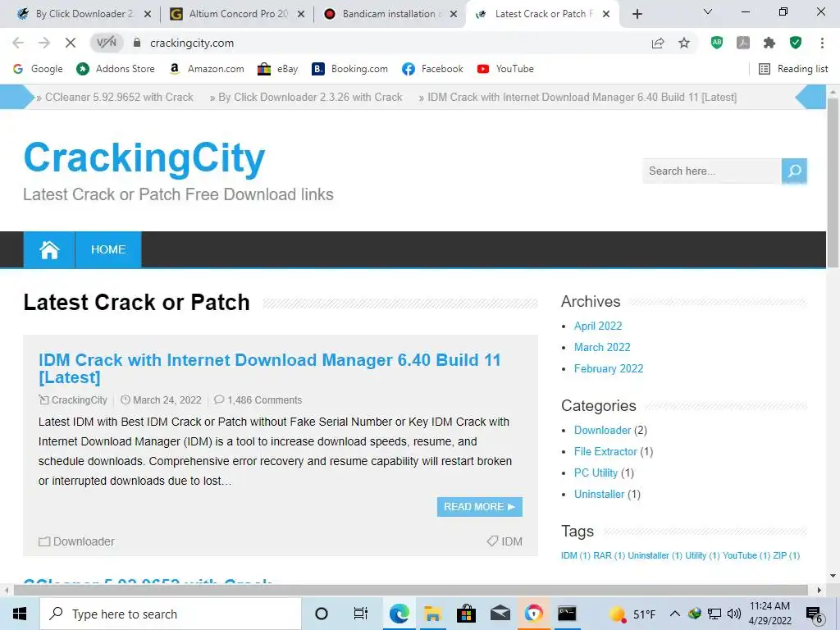
Task: Stop page loading with the X button
Action: (x=71, y=43)
